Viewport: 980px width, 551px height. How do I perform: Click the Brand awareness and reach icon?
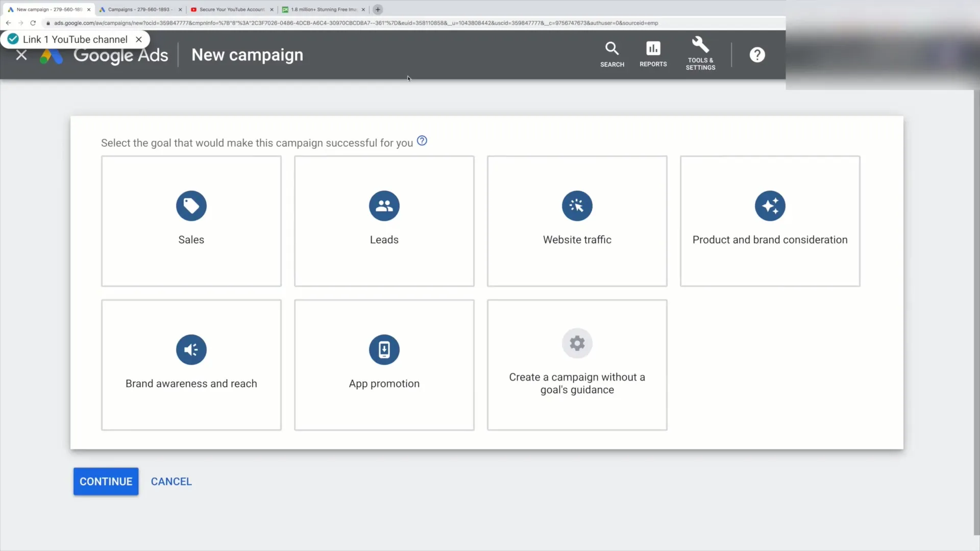click(191, 349)
